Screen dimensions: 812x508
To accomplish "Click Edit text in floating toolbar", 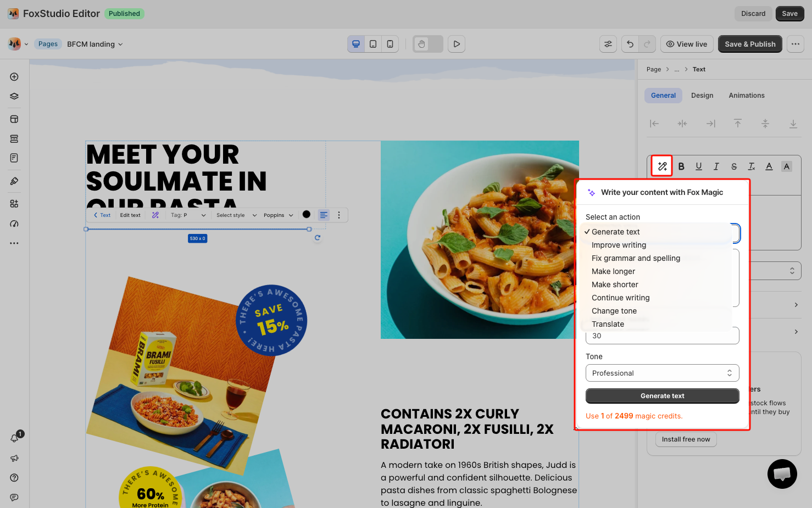I will (x=130, y=215).
